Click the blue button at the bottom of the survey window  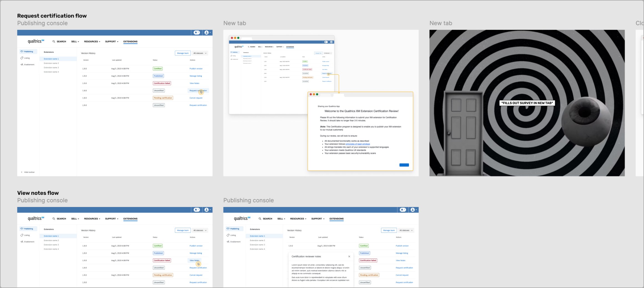[404, 165]
